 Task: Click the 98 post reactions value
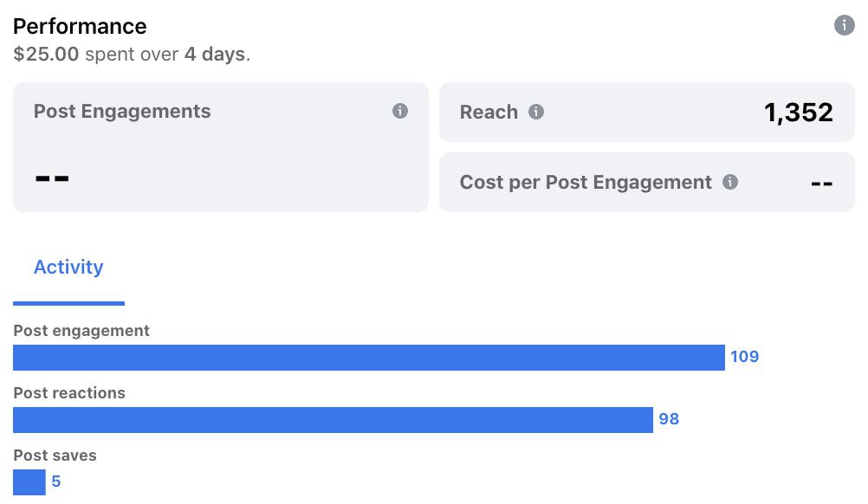tap(669, 419)
